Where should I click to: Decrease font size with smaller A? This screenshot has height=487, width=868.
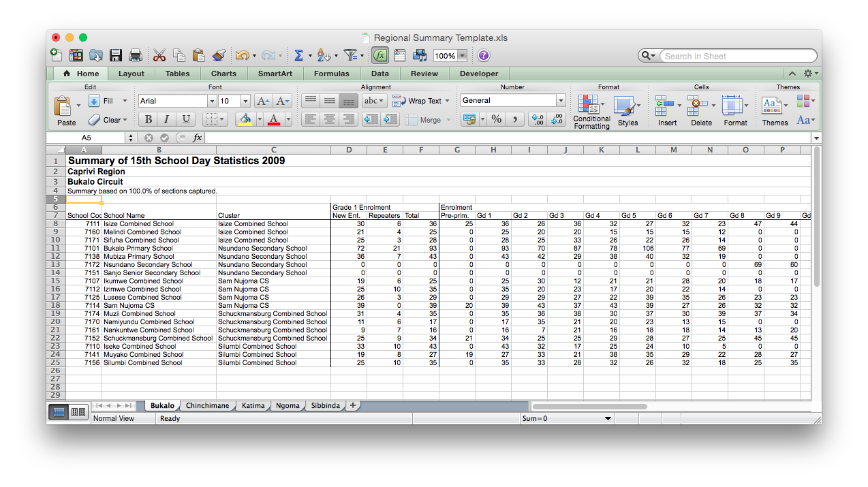[283, 101]
